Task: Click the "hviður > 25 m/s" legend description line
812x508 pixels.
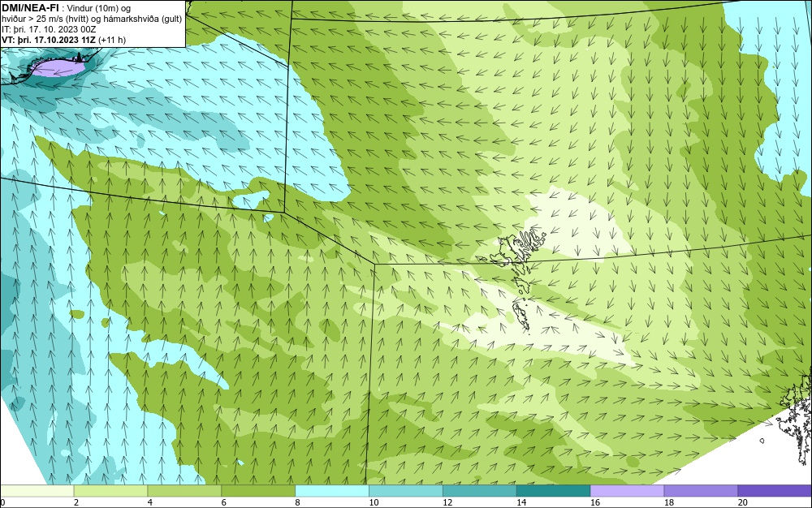Action: point(92,19)
